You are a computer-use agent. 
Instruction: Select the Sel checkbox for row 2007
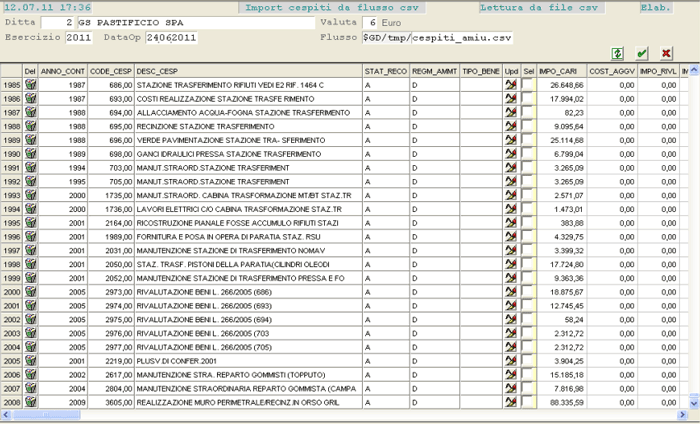coord(528,387)
